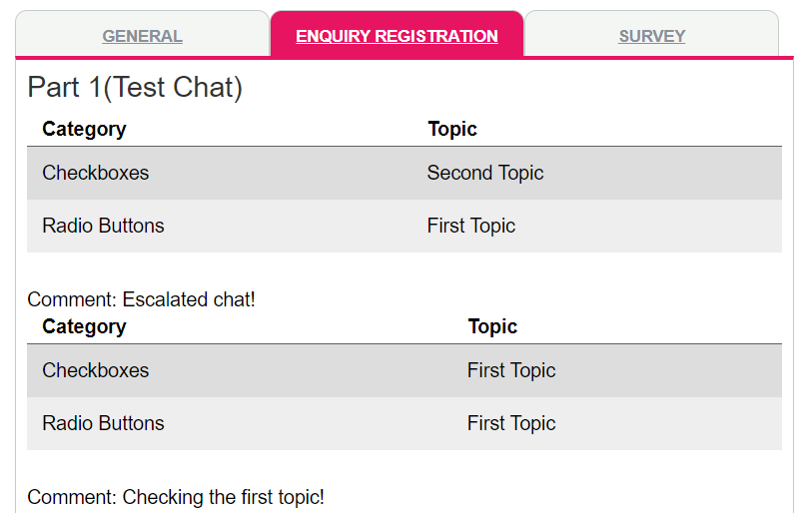The height and width of the screenshot is (513, 812).
Task: Select Radio Buttons cell in the first table
Action: [x=103, y=226]
